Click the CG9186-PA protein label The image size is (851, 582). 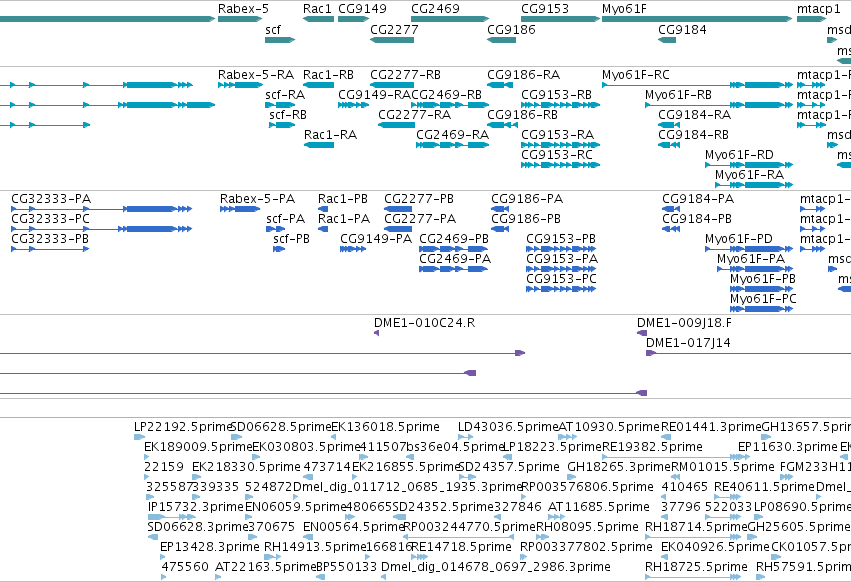tap(527, 199)
